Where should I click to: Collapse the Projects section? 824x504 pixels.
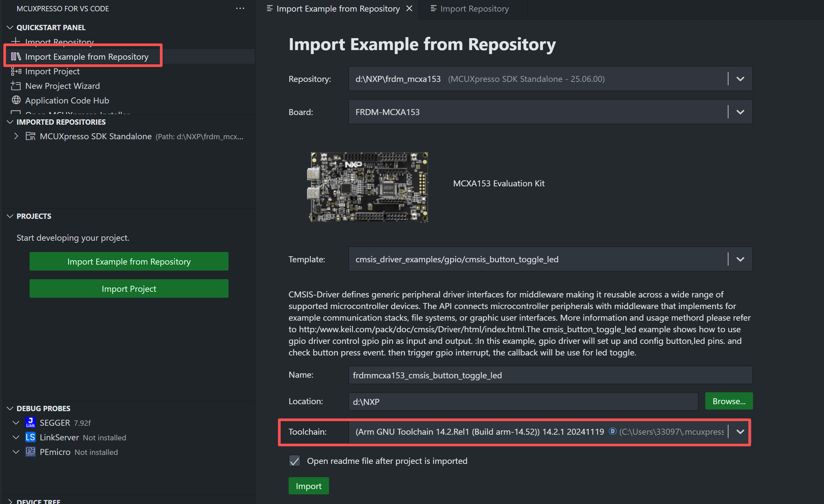pyautogui.click(x=10, y=216)
